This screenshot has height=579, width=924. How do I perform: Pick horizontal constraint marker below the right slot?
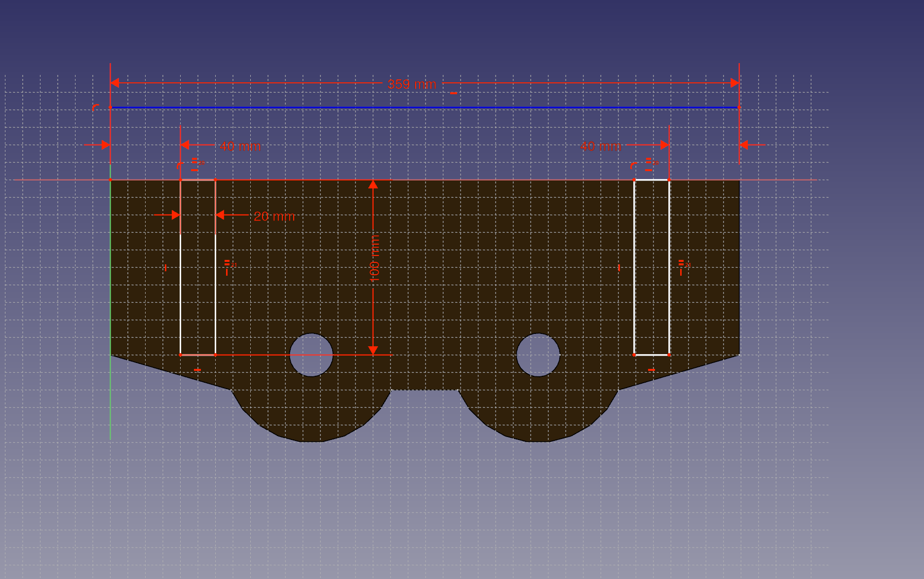point(652,369)
